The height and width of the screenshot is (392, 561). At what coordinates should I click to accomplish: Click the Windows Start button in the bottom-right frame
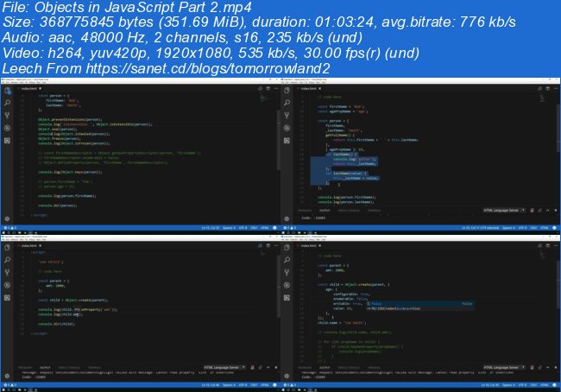[x=284, y=389]
